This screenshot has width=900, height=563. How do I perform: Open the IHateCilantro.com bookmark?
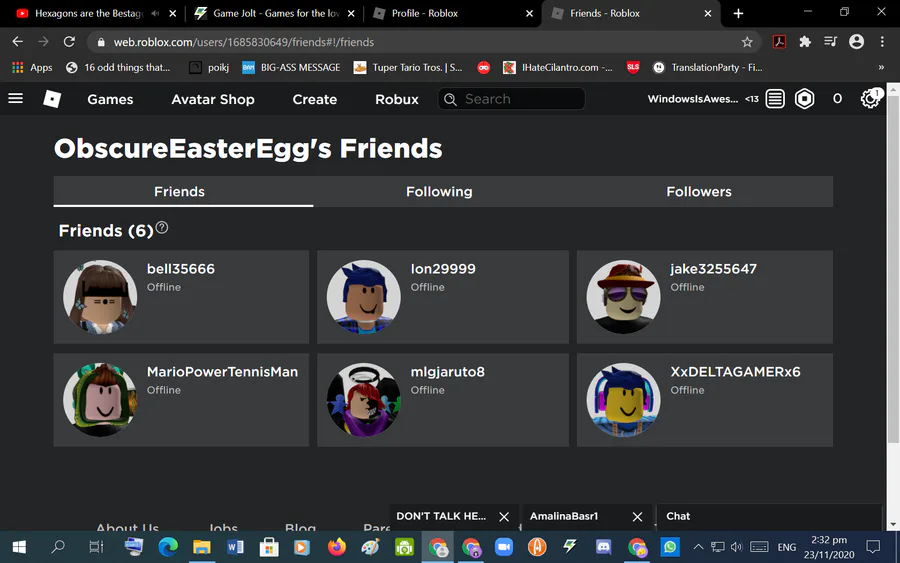[558, 68]
